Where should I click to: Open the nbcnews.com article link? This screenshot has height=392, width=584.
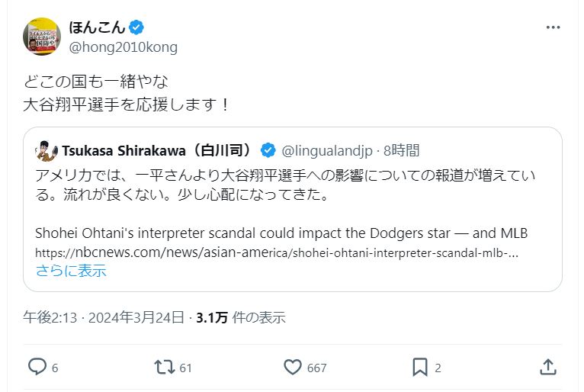[x=277, y=252]
